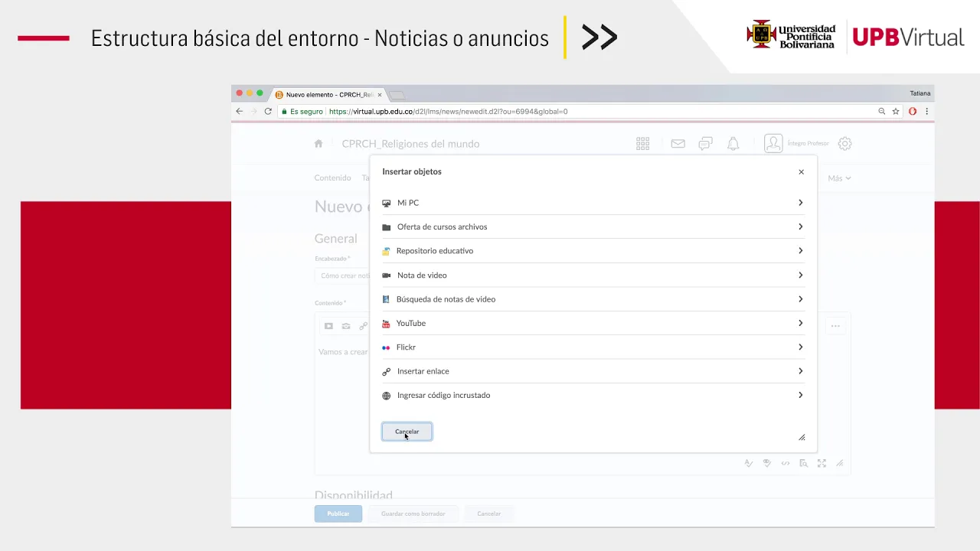
Task: Expand Oferta de cursos archivos chevron
Action: tap(800, 227)
